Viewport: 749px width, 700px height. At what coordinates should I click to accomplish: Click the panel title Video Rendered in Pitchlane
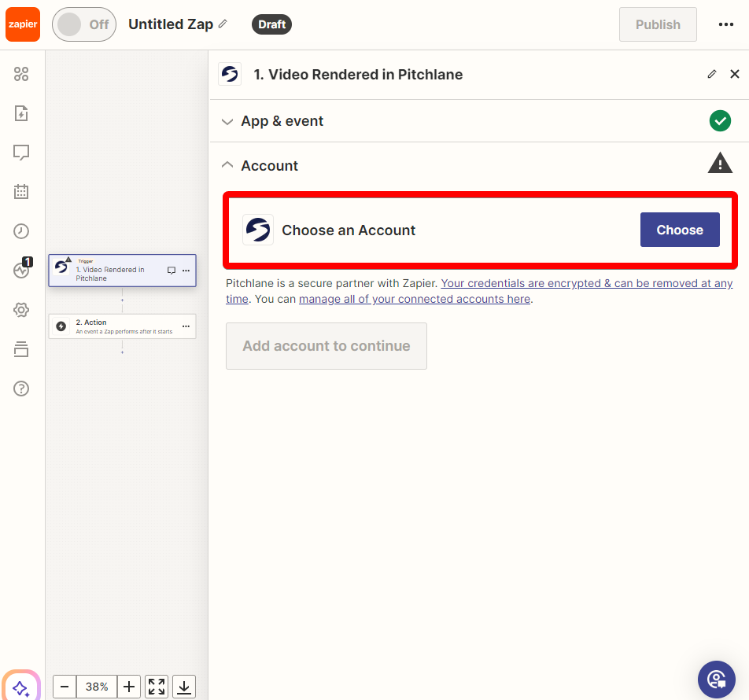[358, 75]
